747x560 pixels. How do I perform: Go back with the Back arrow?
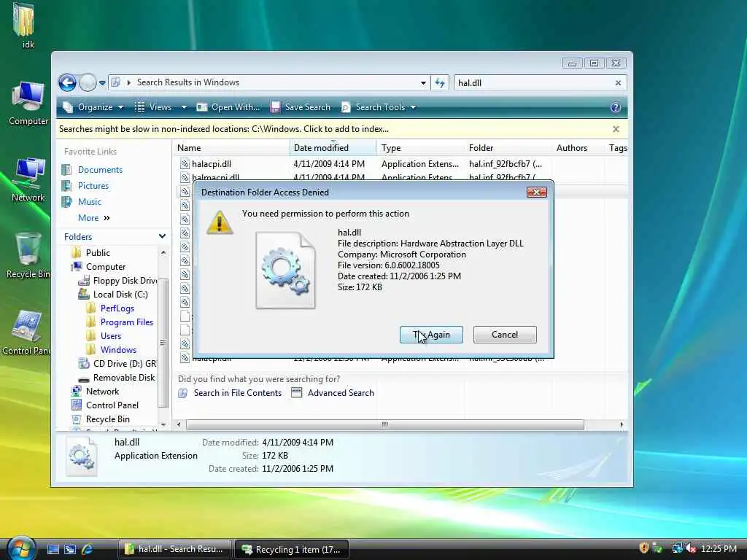click(67, 83)
